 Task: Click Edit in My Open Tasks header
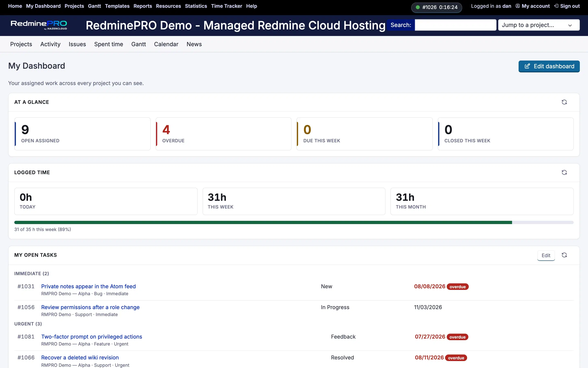click(546, 255)
